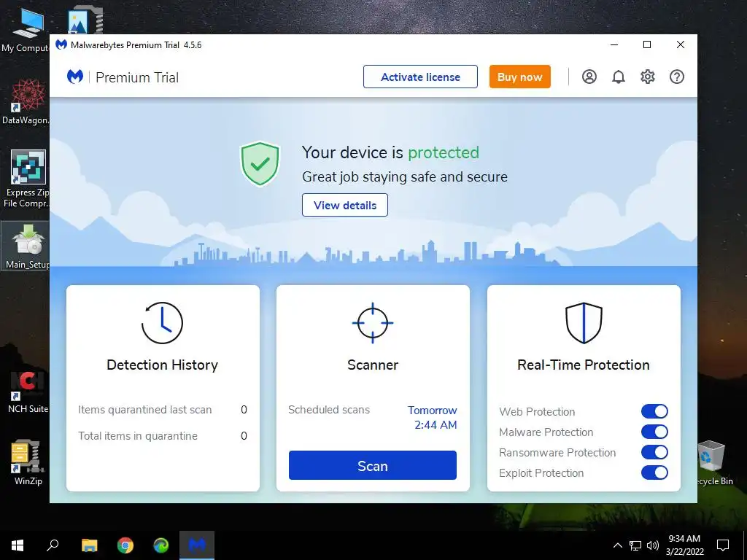This screenshot has width=747, height=560.
Task: Click the Scheduled scans label
Action: 329,410
